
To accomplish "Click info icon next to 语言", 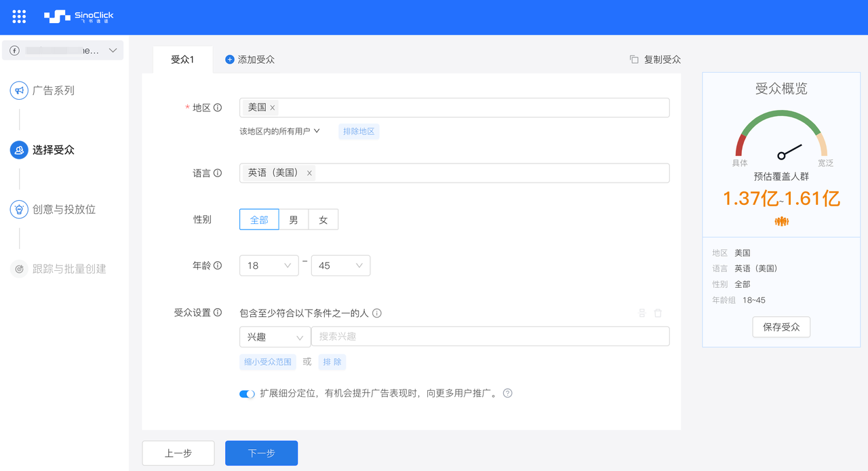I will (x=218, y=173).
